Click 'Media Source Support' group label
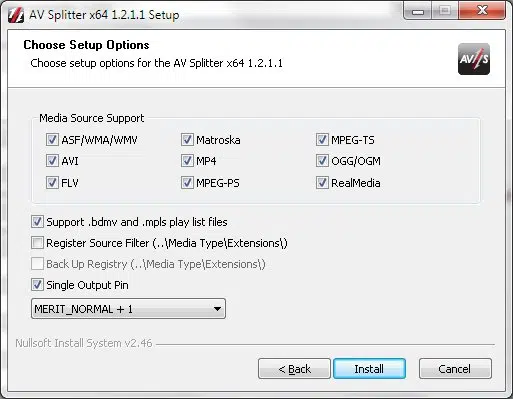Image resolution: width=513 pixels, height=399 pixels. (x=92, y=118)
